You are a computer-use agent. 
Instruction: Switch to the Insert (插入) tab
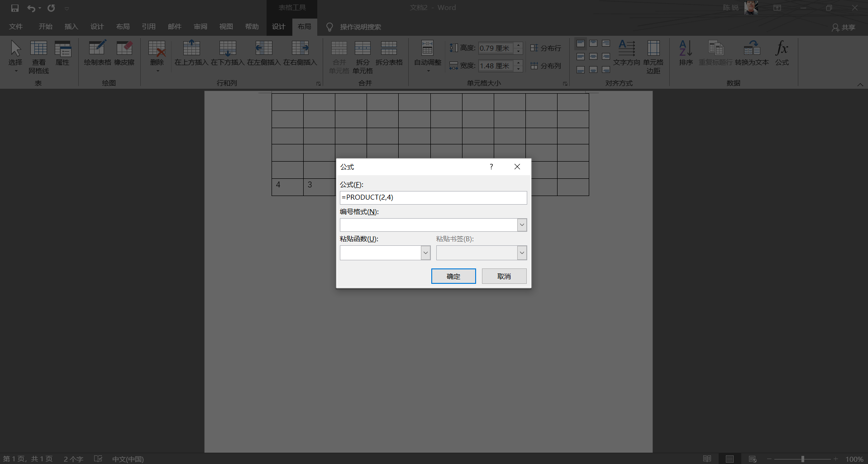tap(71, 27)
